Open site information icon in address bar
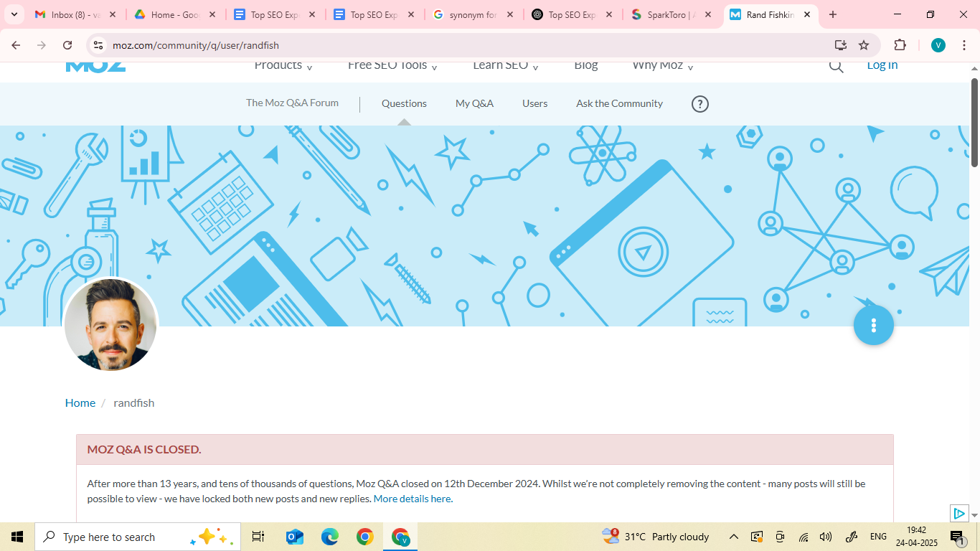Image resolution: width=980 pixels, height=551 pixels. [x=98, y=45]
